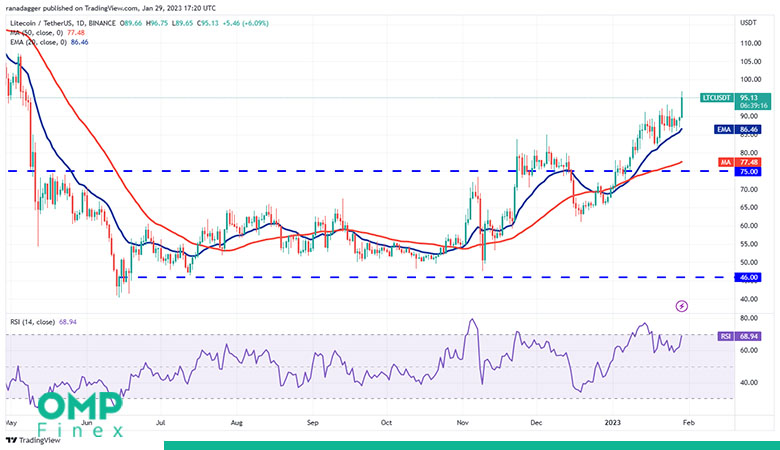This screenshot has height=450, width=780.
Task: Click the TradingView logo at bottom left
Action: click(32, 441)
